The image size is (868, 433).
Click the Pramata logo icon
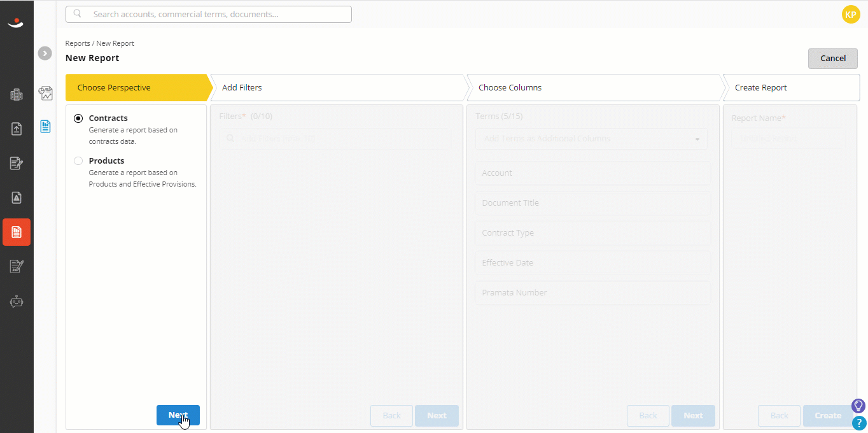16,23
